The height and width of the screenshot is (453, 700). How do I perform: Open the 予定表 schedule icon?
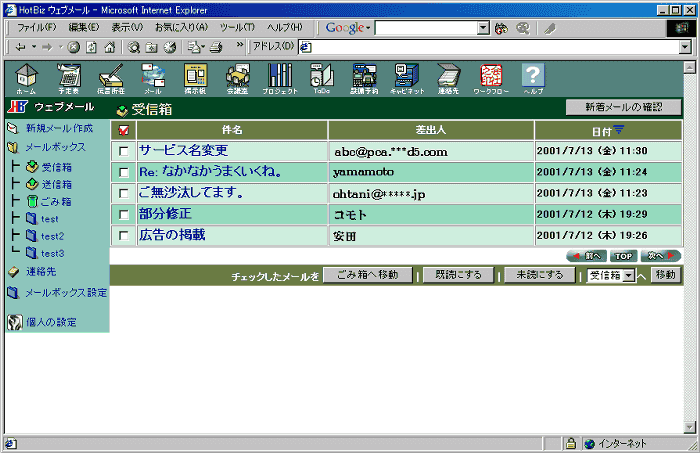click(x=68, y=78)
